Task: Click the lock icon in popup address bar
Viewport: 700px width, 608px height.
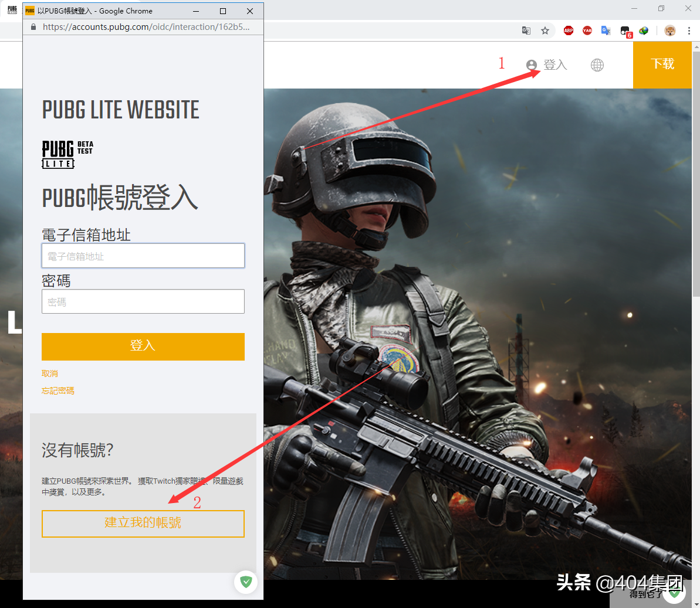Action: coord(33,27)
